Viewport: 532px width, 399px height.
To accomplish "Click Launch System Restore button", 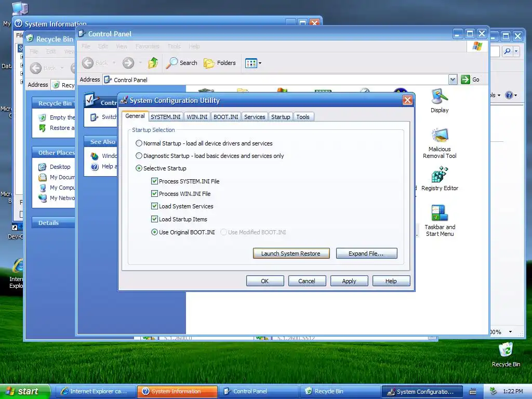I will tap(291, 254).
